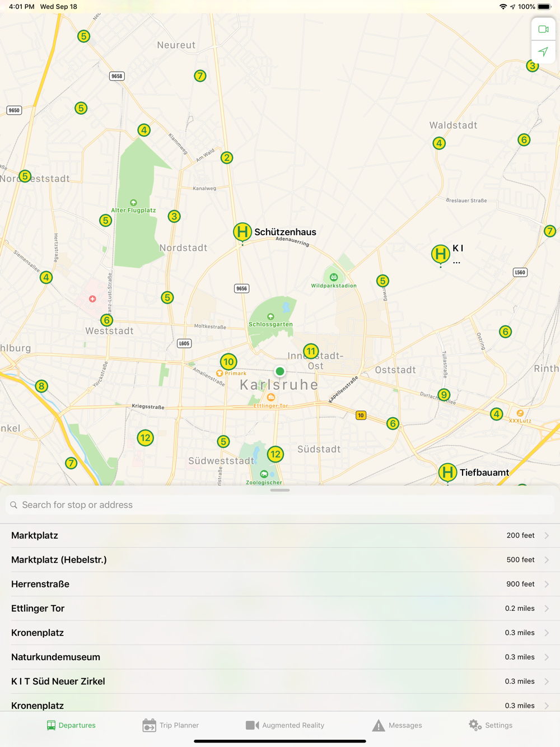Select Marktplatz stop in list
Viewport: 560px width, 747px height.
click(280, 535)
